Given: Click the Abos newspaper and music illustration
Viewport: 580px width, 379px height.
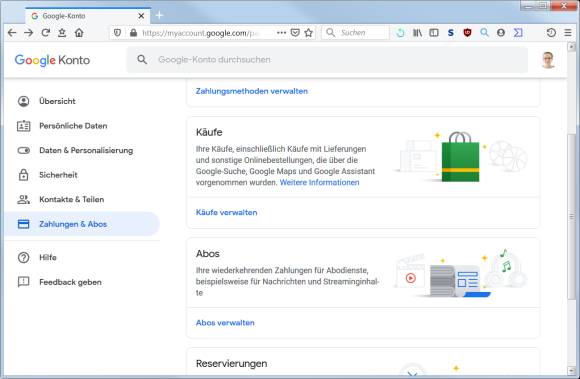Looking at the screenshot, I should tap(461, 274).
